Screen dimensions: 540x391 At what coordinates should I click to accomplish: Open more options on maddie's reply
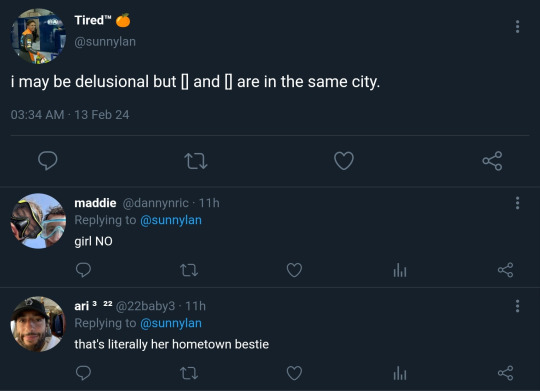[517, 203]
